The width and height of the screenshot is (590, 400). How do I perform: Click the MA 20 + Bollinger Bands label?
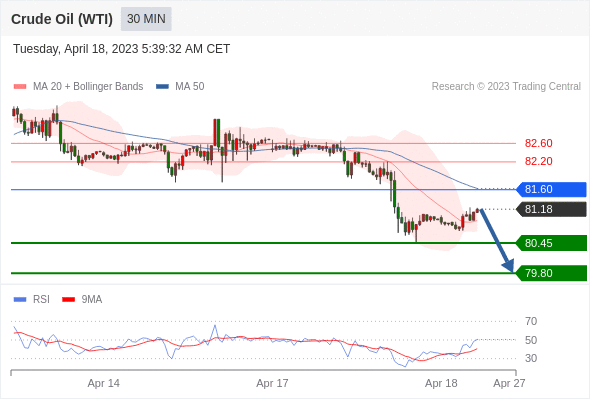(88, 87)
